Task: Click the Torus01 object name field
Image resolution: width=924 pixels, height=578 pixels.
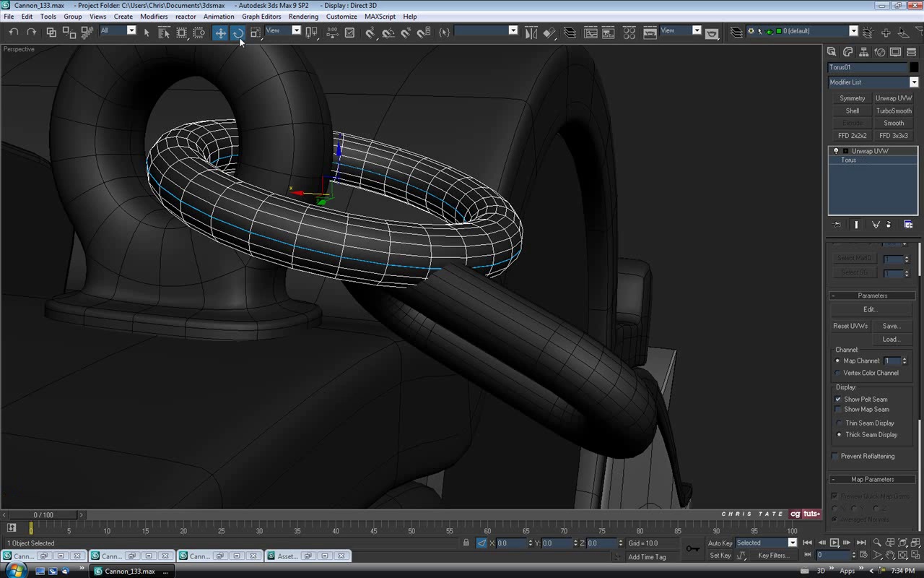Action: coord(867,68)
